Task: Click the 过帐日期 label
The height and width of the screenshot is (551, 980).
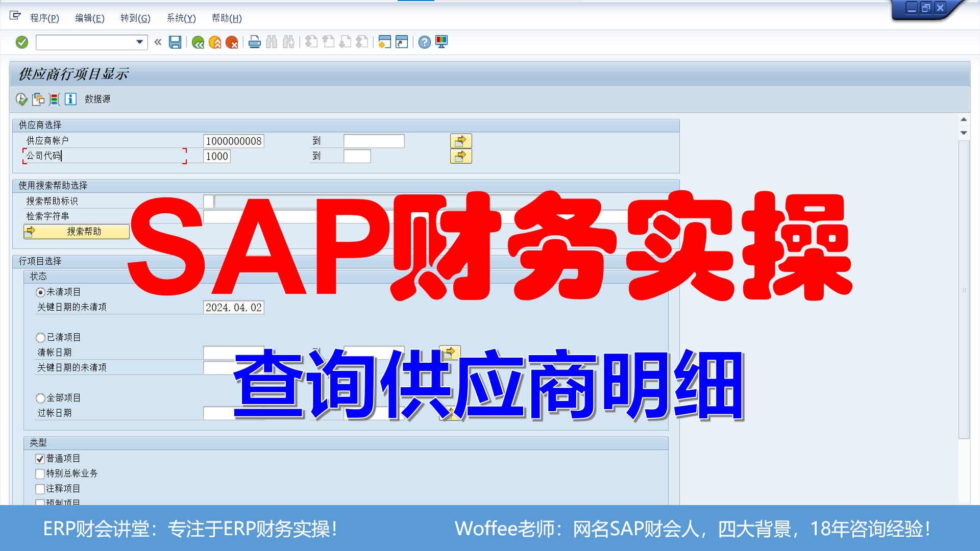Action: (54, 413)
